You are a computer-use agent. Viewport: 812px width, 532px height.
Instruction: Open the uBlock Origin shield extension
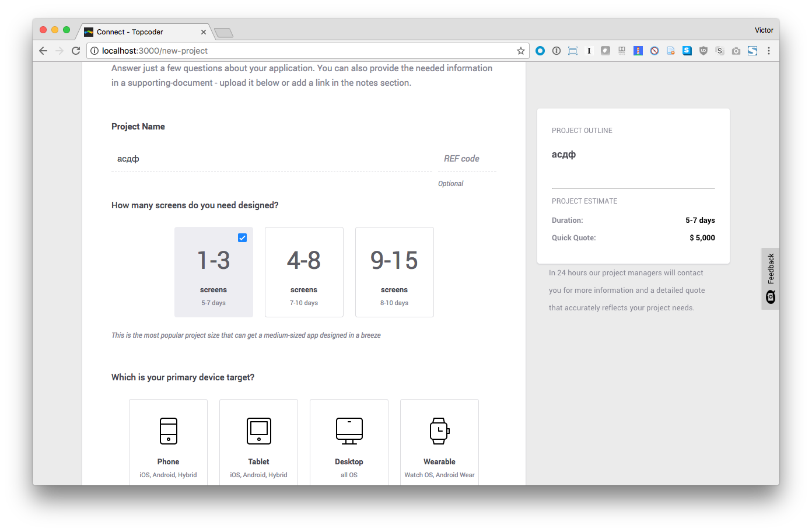point(703,51)
